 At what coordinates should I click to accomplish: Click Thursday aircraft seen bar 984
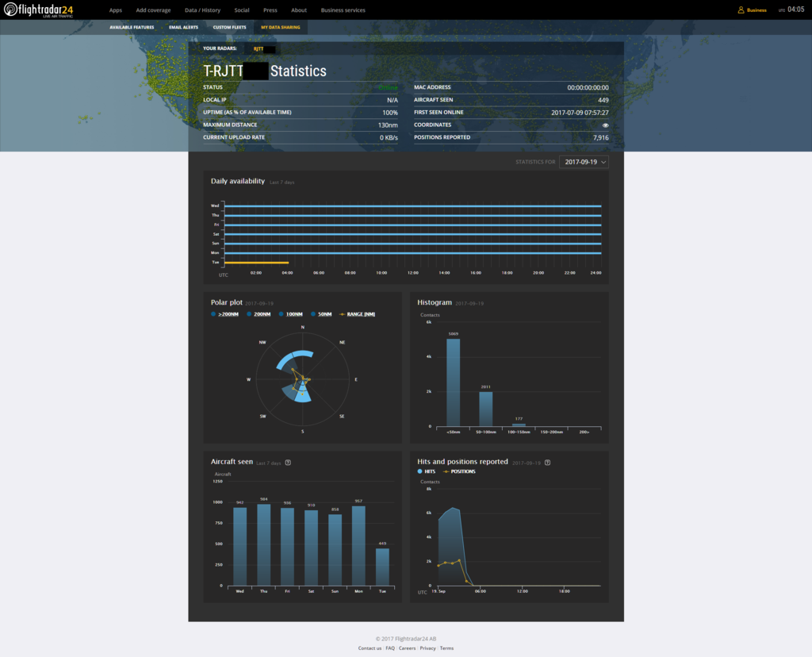(263, 545)
